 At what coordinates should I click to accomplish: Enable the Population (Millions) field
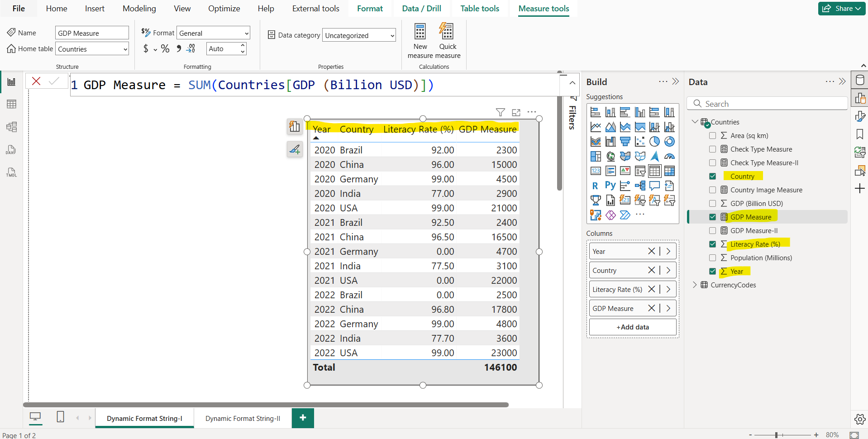pos(713,258)
